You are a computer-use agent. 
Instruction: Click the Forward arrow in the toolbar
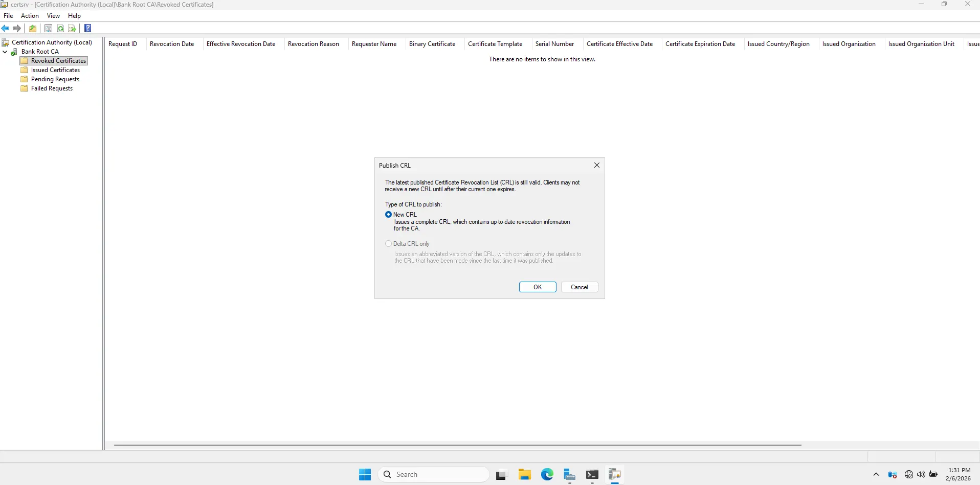click(x=17, y=29)
